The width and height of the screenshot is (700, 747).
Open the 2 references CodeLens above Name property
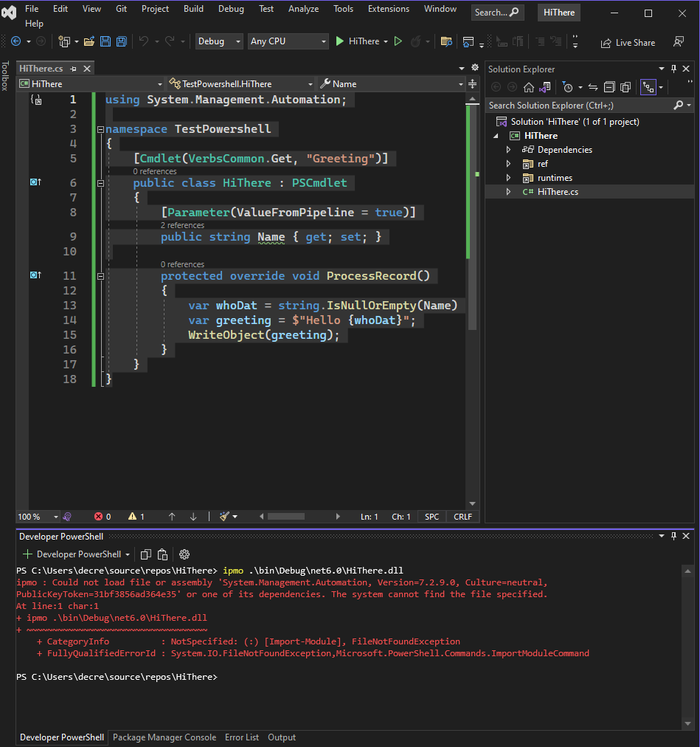pyautogui.click(x=182, y=225)
